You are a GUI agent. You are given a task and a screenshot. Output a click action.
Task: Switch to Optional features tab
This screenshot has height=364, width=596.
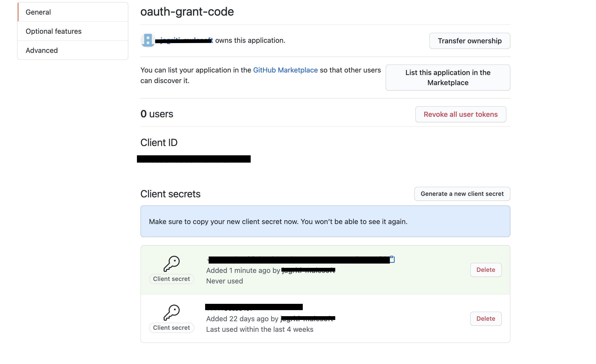[53, 31]
